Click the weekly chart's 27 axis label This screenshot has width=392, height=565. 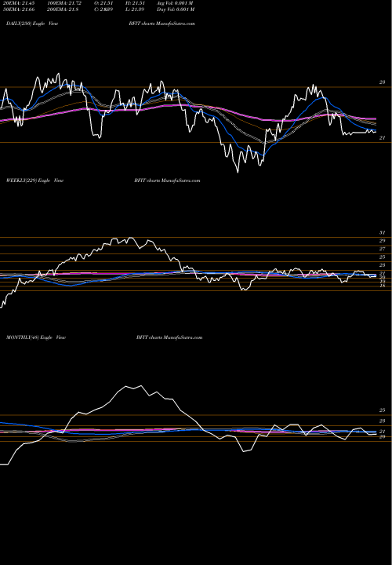(x=383, y=249)
